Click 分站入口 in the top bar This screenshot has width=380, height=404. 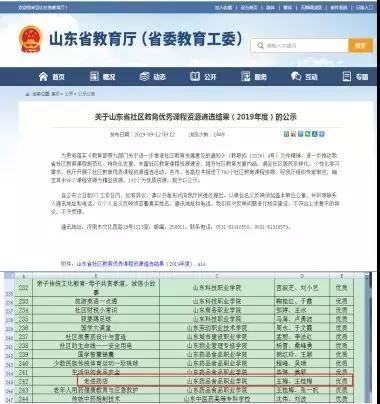click(x=364, y=7)
